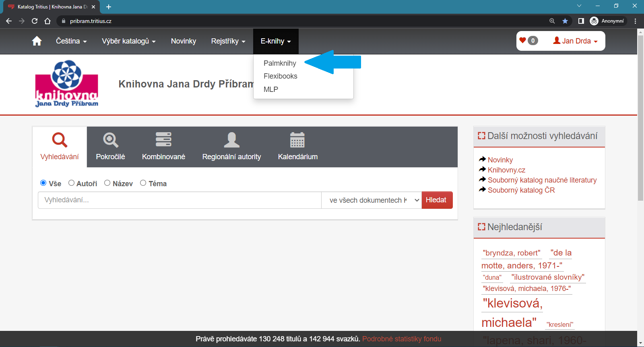Screen dimensions: 644x347
Task: Click the scrollbar down arrow
Action: coord(640,343)
